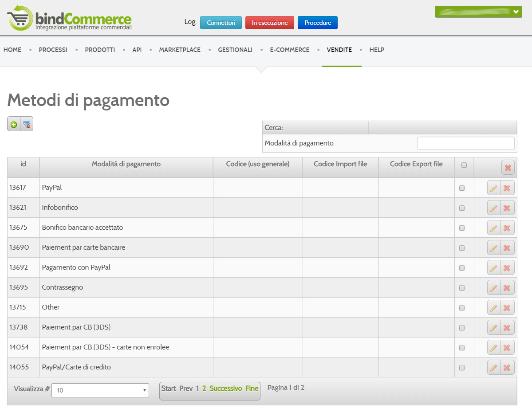
Task: Edit PayPal/Carte di credito row
Action: pos(494,367)
